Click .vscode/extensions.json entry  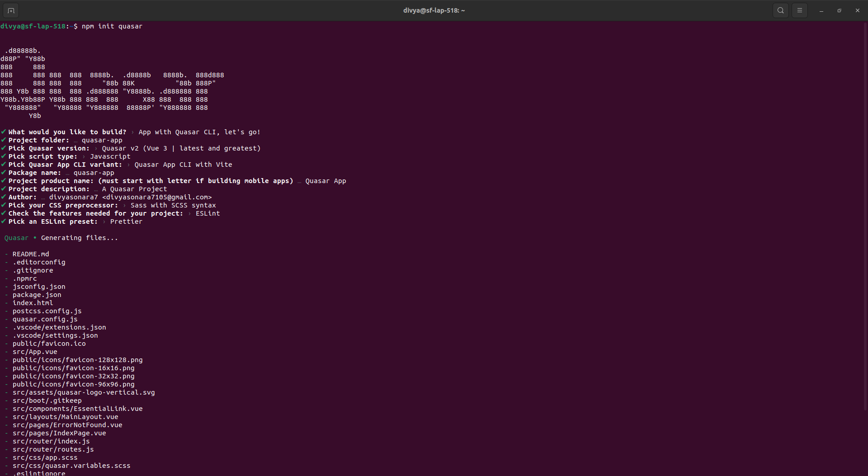coord(59,328)
